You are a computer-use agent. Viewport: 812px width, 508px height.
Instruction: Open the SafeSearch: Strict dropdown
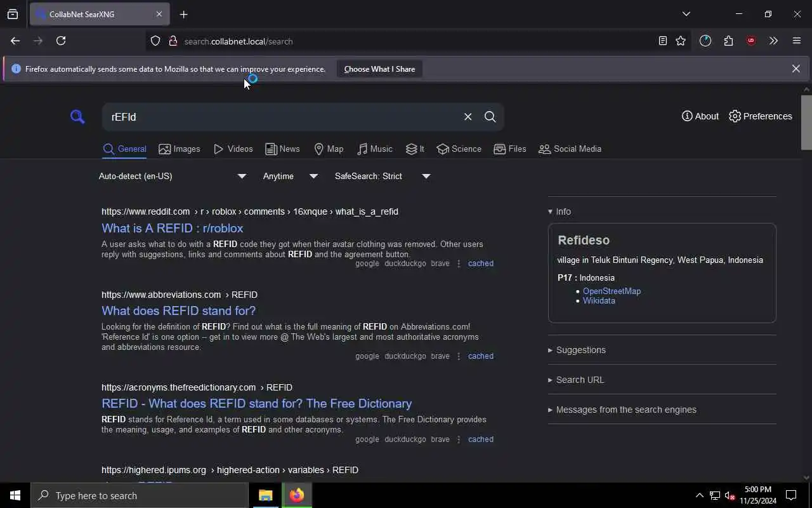(x=382, y=176)
